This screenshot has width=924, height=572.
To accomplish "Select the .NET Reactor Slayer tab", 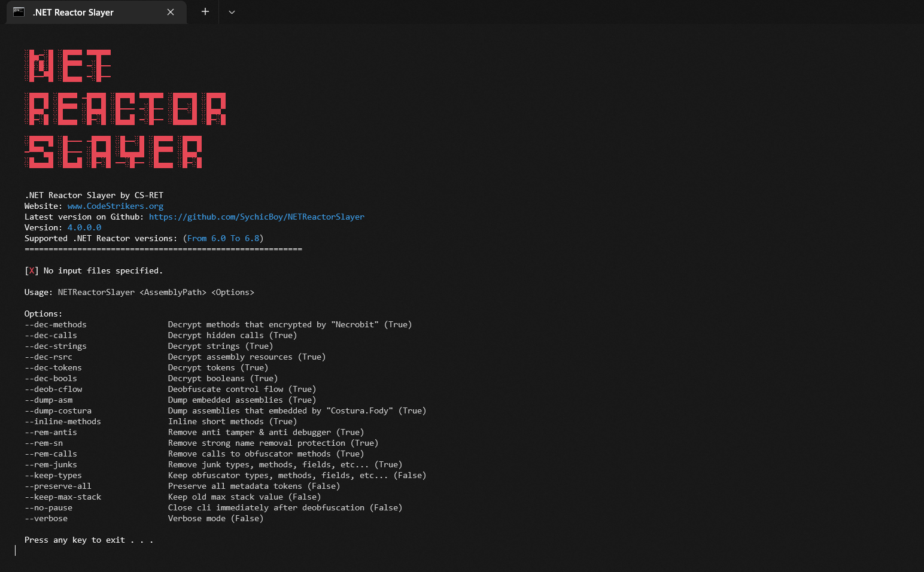I will (x=96, y=13).
